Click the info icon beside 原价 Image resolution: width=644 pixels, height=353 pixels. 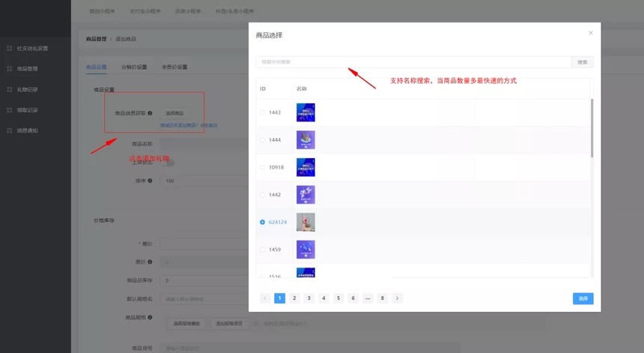[150, 262]
